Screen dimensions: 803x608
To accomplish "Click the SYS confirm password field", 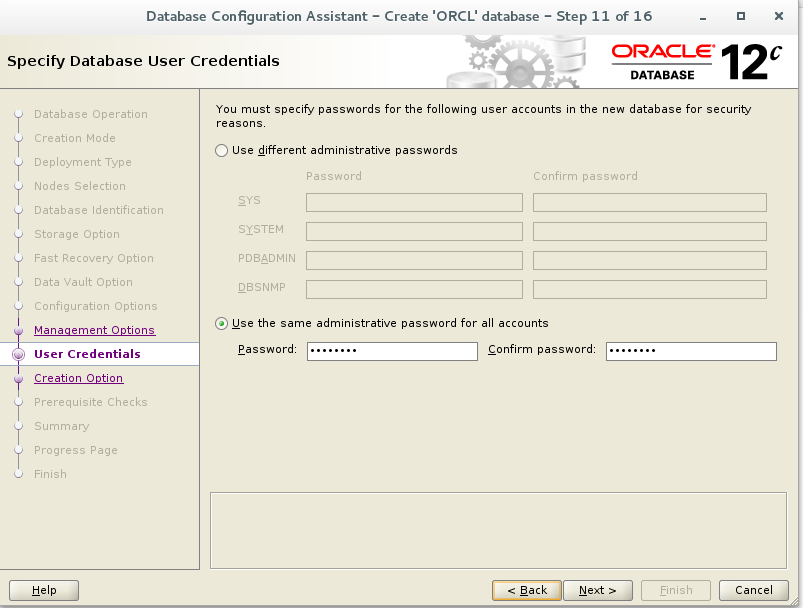I will click(x=650, y=202).
